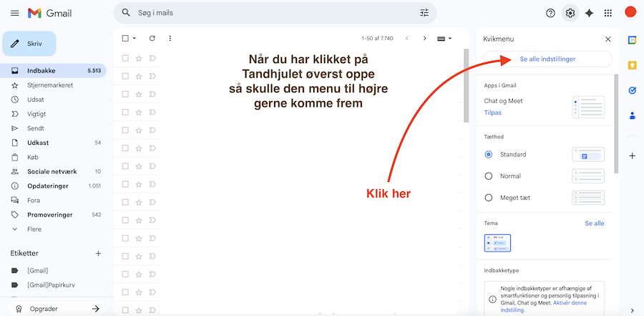Open the main hamburger menu
644x316 pixels.
pyautogui.click(x=15, y=13)
